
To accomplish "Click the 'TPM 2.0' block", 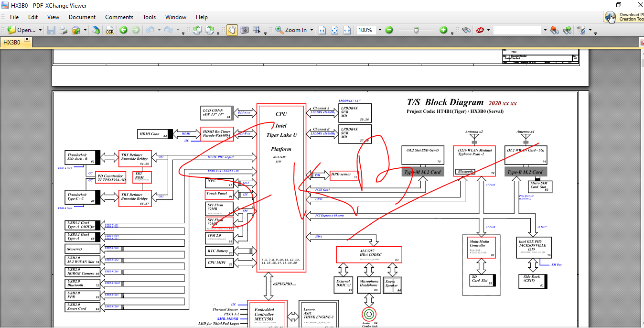I will pyautogui.click(x=219, y=238).
